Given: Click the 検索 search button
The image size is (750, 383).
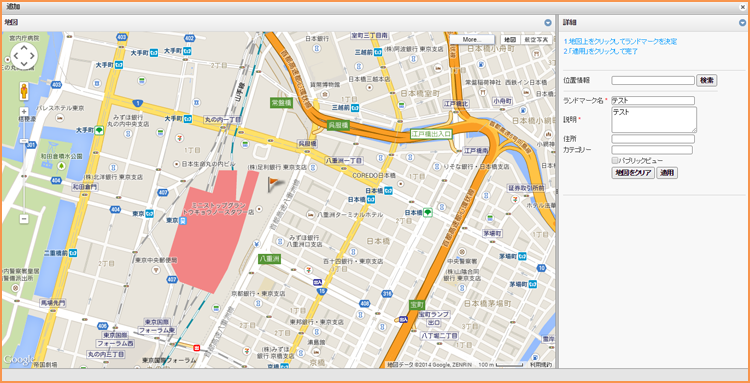Looking at the screenshot, I should coord(706,80).
